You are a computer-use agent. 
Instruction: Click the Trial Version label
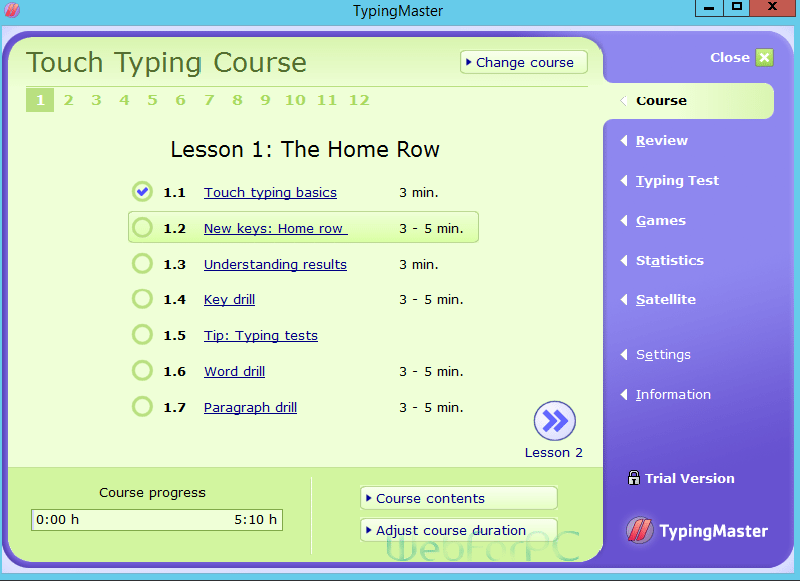point(690,478)
